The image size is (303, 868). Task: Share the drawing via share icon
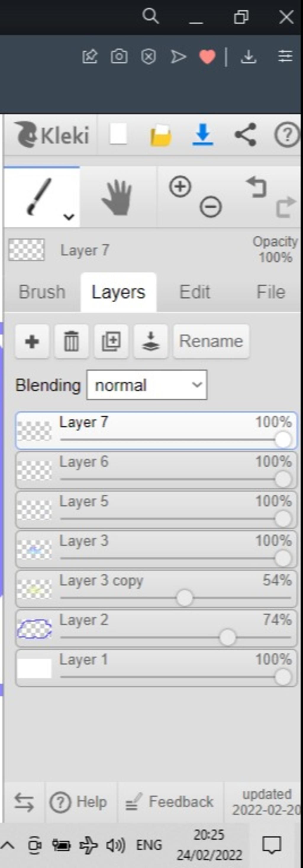click(x=245, y=135)
